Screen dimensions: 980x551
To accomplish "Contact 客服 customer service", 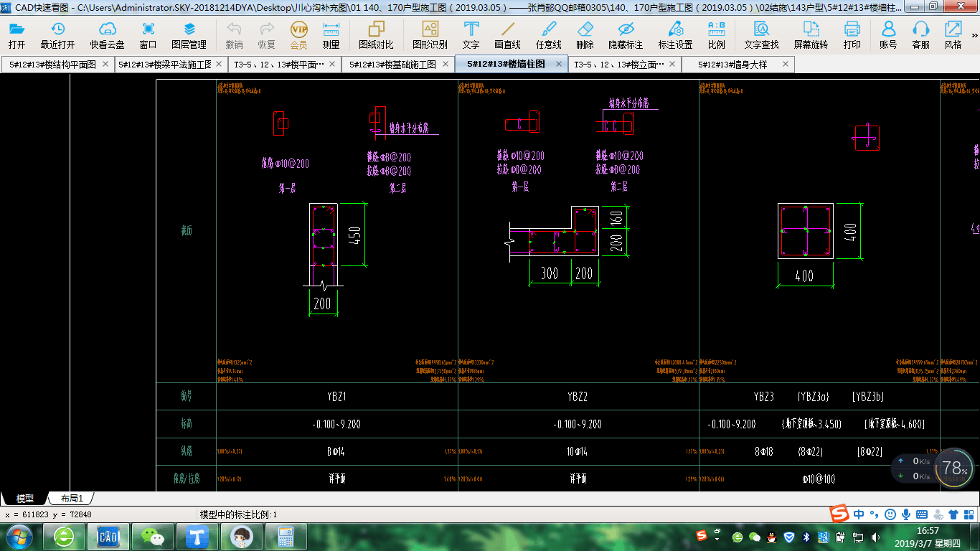I will (920, 35).
